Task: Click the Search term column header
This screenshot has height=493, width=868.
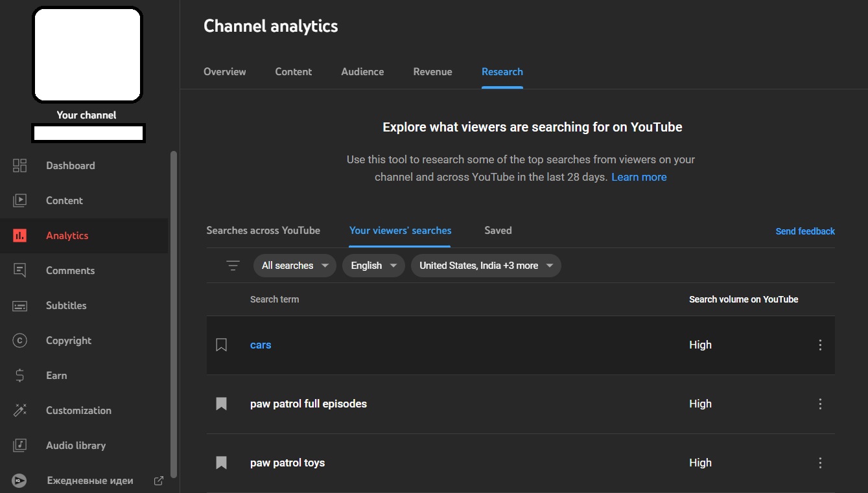Action: 275,299
